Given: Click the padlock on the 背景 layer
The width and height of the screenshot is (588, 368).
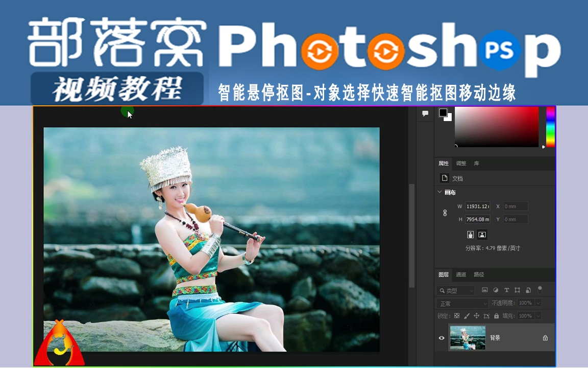Looking at the screenshot, I should tap(545, 338).
